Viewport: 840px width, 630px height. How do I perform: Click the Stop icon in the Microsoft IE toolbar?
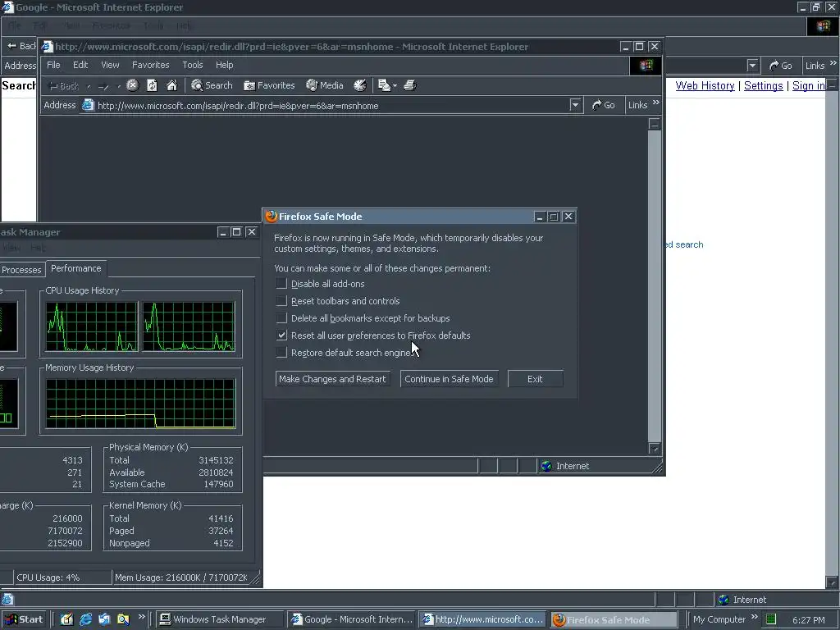click(133, 85)
